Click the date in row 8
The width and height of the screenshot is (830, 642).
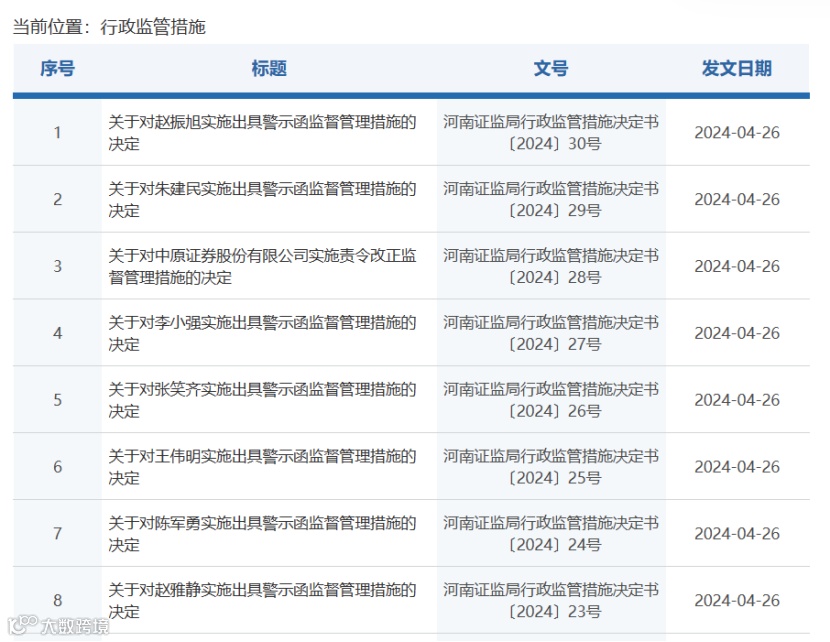737,601
